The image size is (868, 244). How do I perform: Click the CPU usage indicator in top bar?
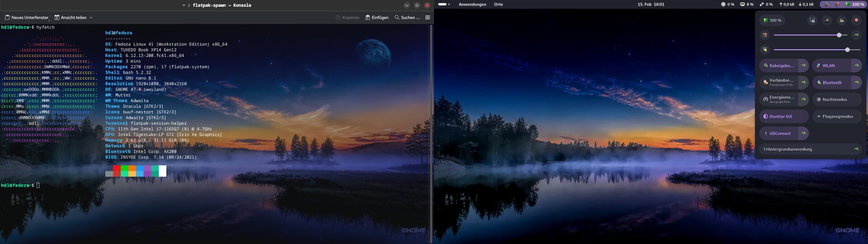tap(727, 5)
